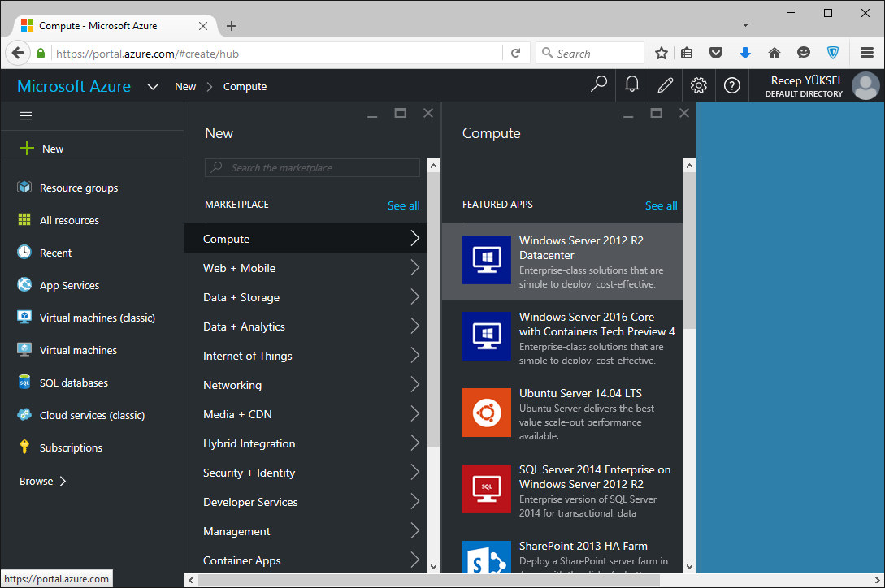Click the Subscriptions key icon
Image resolution: width=885 pixels, height=588 pixels.
coord(24,447)
